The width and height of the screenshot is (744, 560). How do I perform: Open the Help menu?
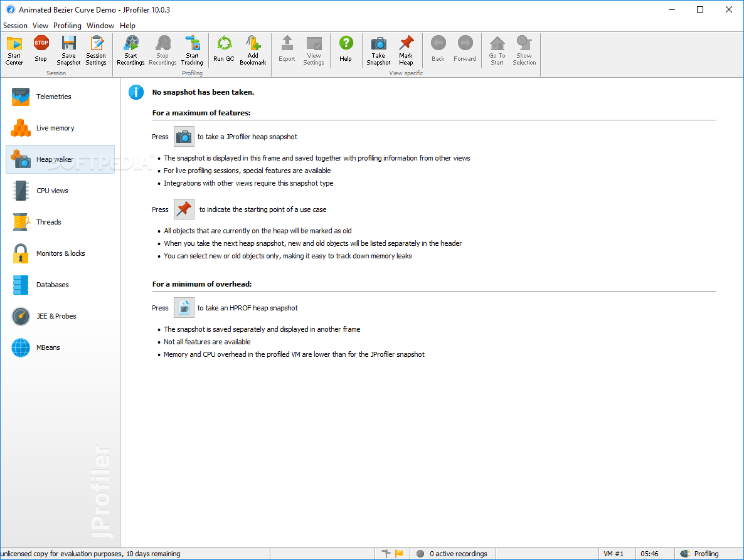127,26
